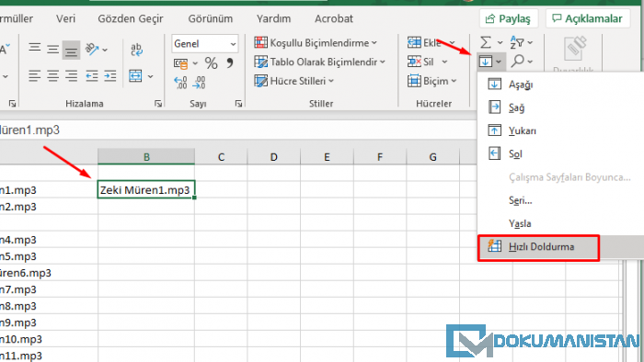Click the Açıklamalar comments button
Screen dimensions: 644x362
pos(588,18)
